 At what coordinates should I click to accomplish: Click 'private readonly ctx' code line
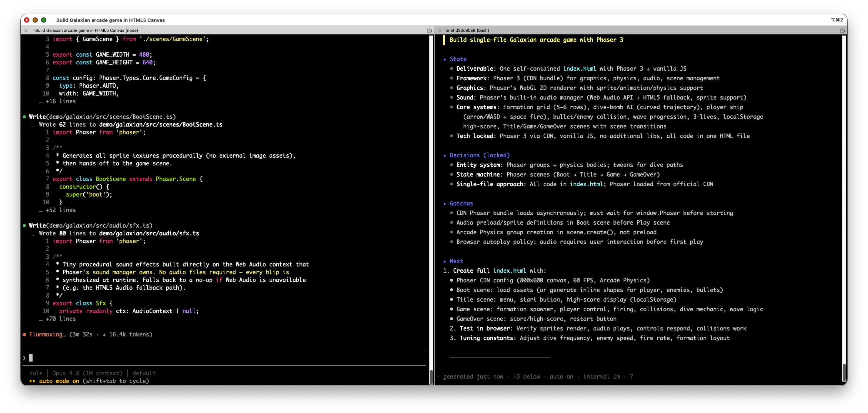[129, 311]
